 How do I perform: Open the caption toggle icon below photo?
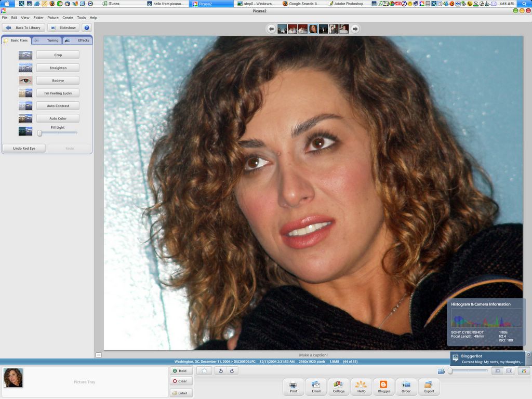98,355
